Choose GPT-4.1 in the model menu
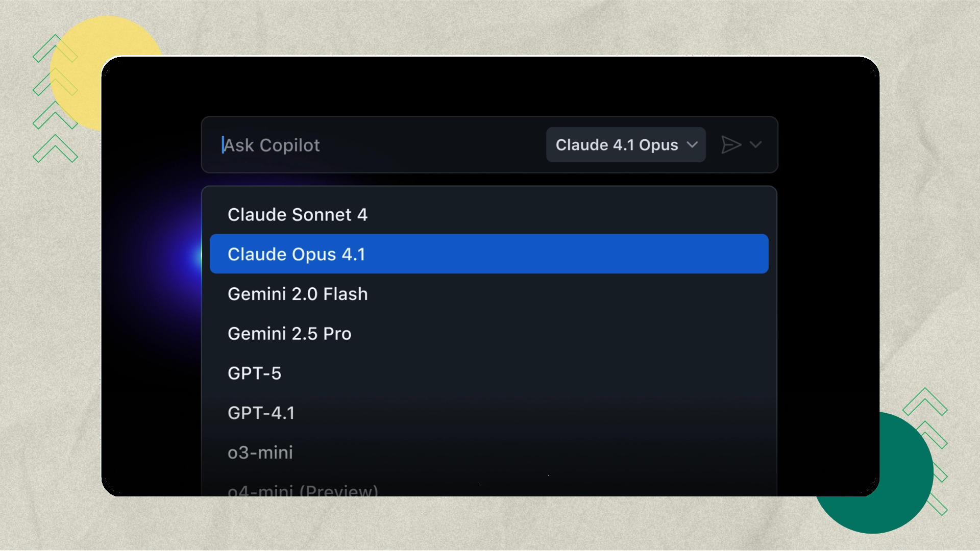 pos(261,413)
